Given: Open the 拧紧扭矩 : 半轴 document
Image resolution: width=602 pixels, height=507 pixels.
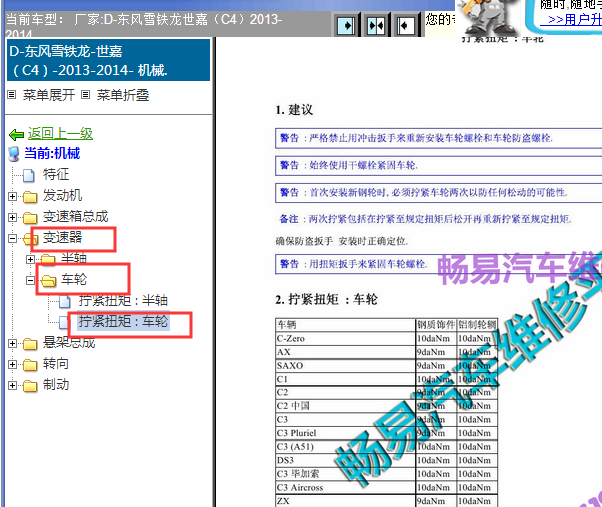Looking at the screenshot, I should (x=123, y=301).
